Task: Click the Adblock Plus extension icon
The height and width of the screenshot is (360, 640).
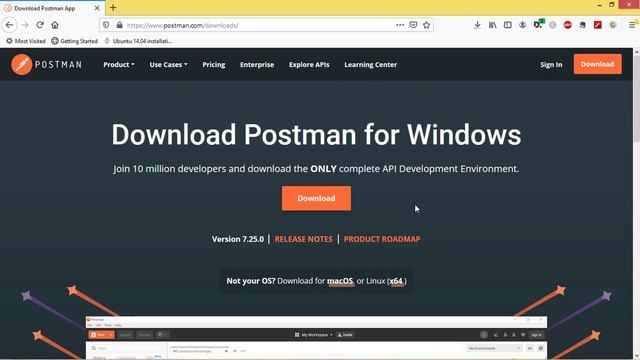Action: (x=568, y=25)
